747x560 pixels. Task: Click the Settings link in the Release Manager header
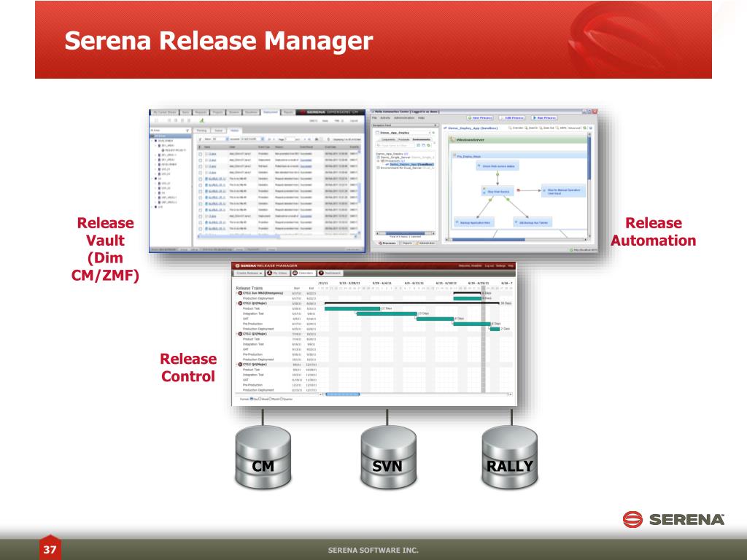(500, 265)
